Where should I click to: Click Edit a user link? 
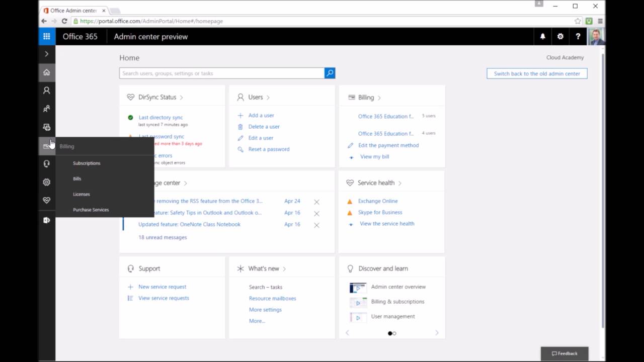click(261, 138)
